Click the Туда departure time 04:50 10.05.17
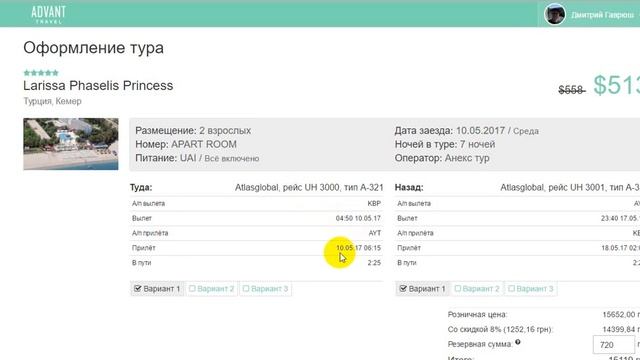Viewport: 640px width, 360px height. [358, 218]
